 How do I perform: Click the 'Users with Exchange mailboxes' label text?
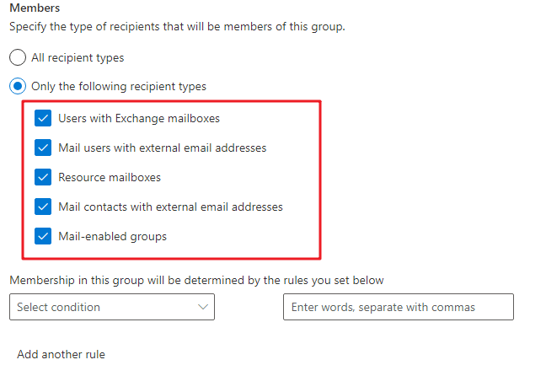pyautogui.click(x=139, y=119)
